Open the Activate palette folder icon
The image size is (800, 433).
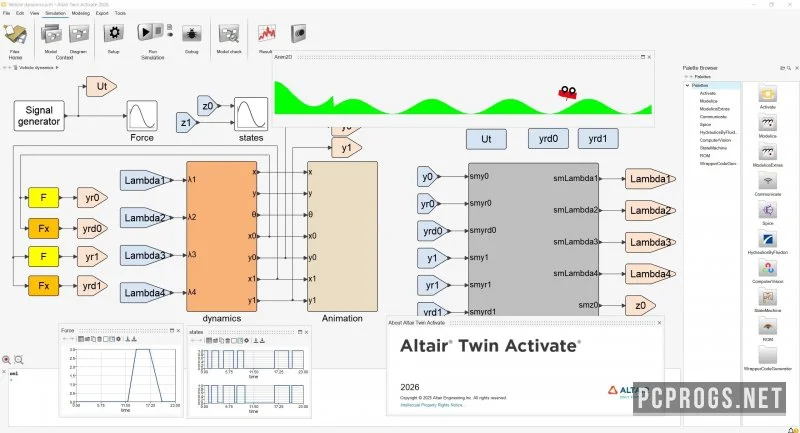(x=767, y=94)
